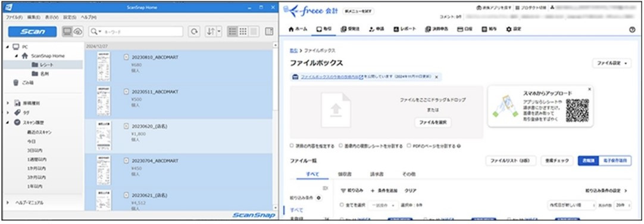Open the 表示 menu in ScanSnap Home
This screenshot has width=644, height=224.
pyautogui.click(x=52, y=17)
